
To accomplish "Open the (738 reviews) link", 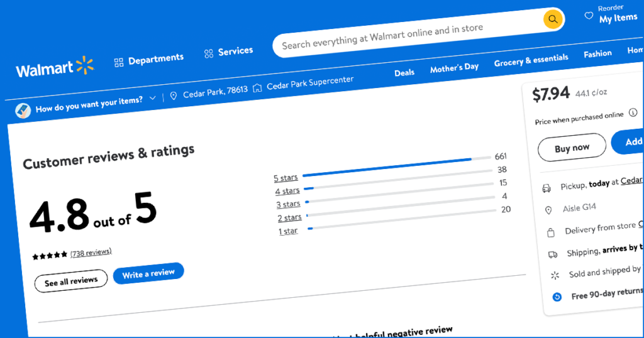I will pos(91,253).
